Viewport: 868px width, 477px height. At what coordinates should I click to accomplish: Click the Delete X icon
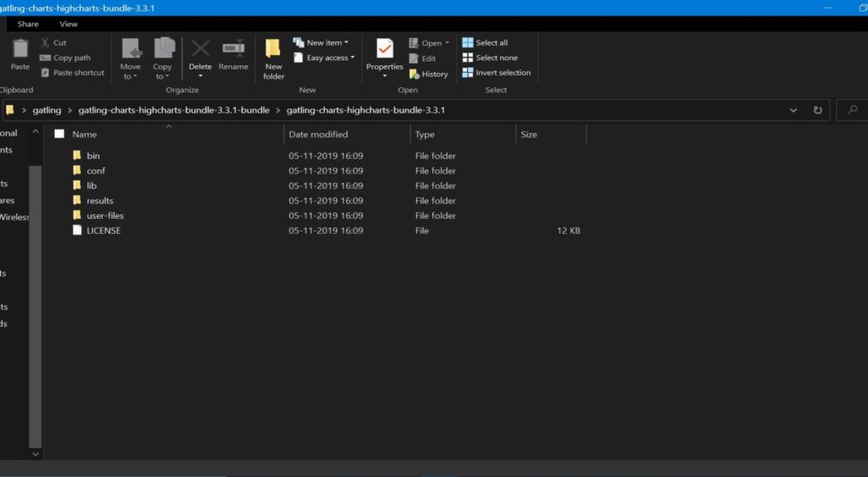point(200,49)
